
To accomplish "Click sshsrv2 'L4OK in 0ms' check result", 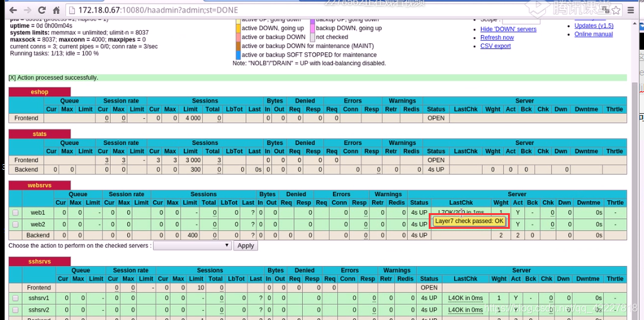I will 466,310.
